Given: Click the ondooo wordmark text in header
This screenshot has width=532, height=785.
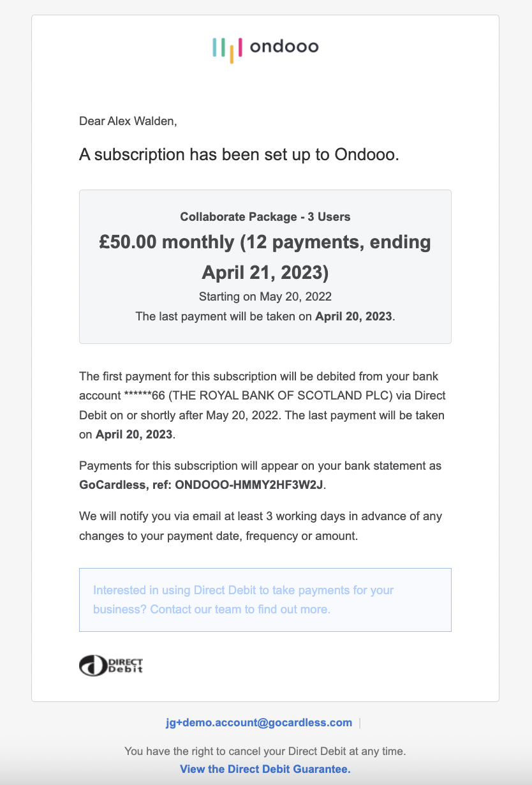Looking at the screenshot, I should (284, 47).
